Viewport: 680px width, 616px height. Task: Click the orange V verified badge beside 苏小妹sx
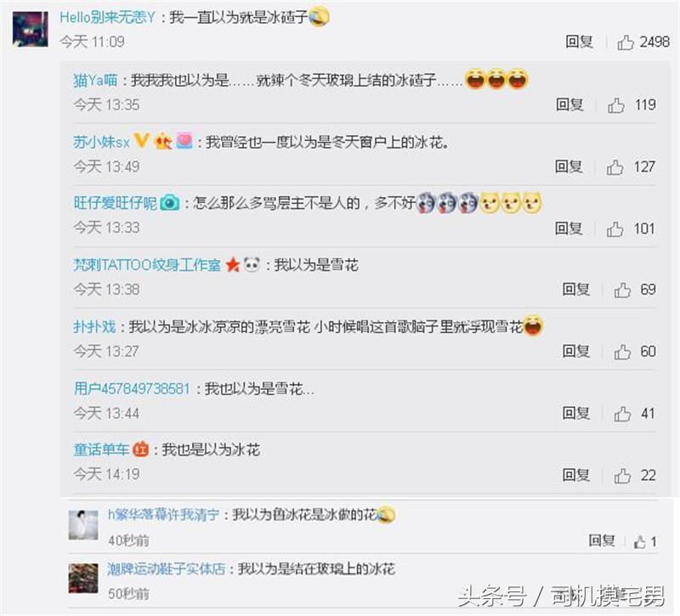pos(141,141)
